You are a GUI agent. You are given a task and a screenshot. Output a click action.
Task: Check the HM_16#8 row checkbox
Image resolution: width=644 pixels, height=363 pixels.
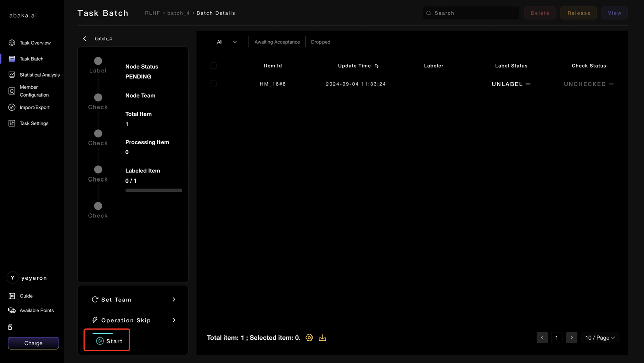click(213, 84)
